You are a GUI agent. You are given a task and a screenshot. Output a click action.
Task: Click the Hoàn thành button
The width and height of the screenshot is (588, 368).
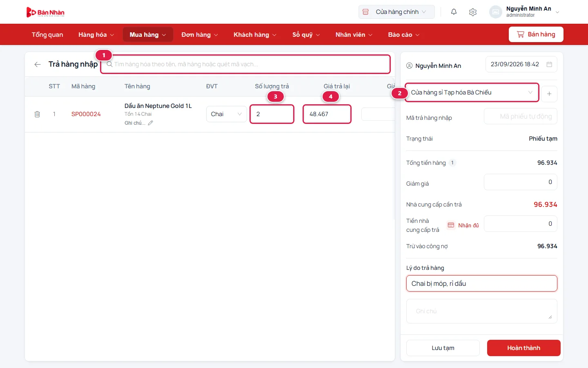(x=524, y=348)
